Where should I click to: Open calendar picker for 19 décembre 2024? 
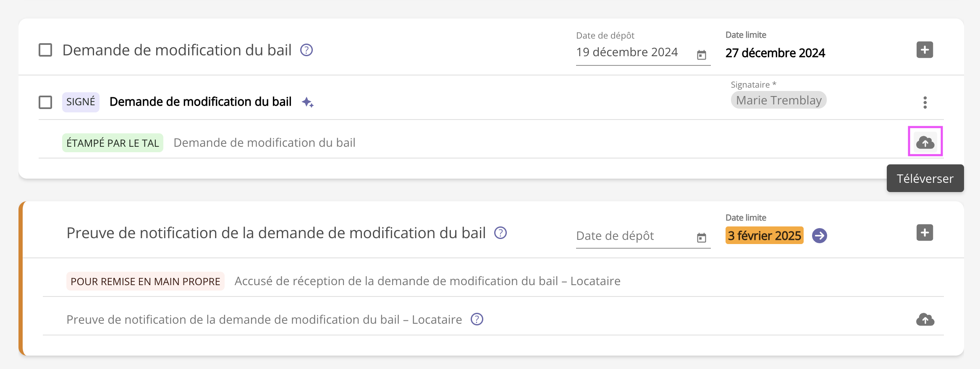point(701,55)
